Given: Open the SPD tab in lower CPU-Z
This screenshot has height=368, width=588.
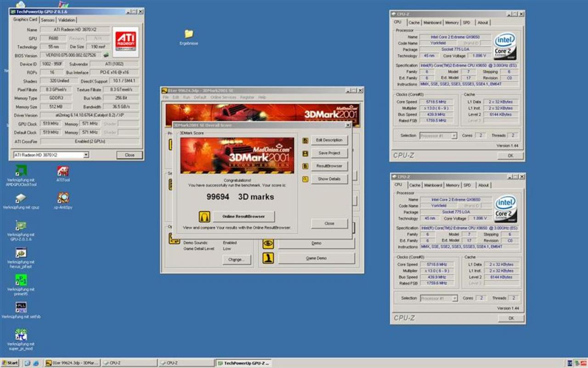Looking at the screenshot, I should coord(467,185).
